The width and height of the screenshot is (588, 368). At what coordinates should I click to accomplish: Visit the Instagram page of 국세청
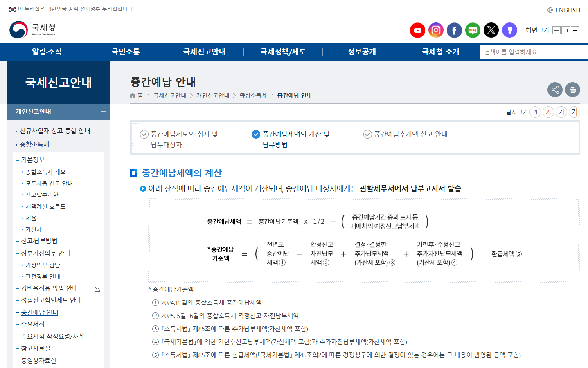point(436,30)
